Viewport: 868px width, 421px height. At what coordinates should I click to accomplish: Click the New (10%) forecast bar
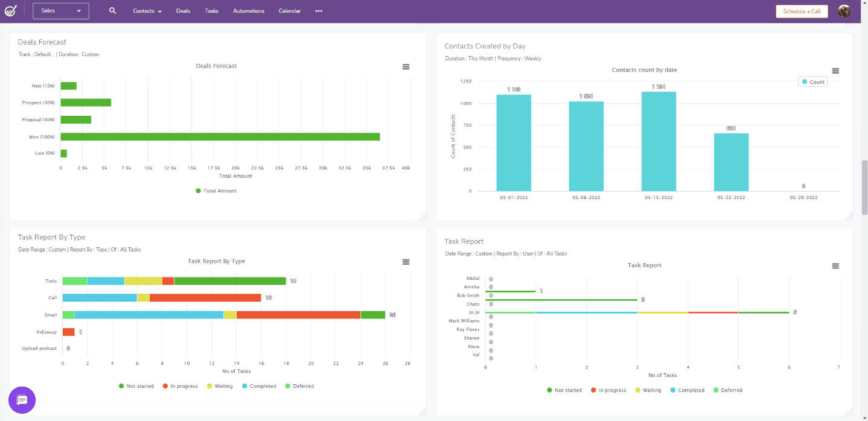pos(69,86)
